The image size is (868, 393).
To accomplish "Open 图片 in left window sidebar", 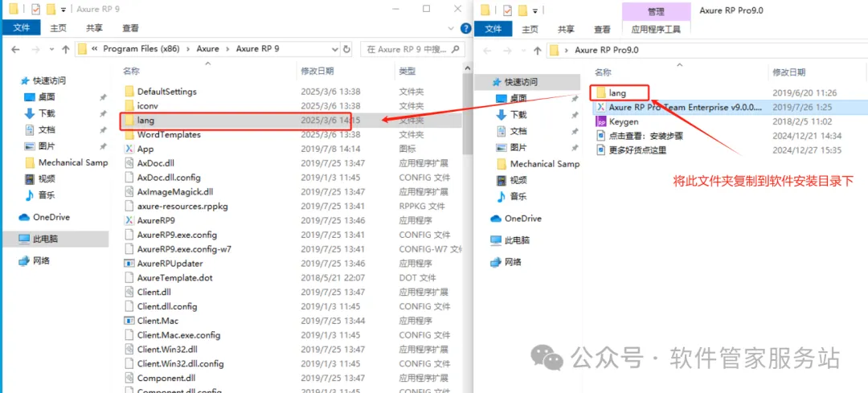I will coord(47,147).
